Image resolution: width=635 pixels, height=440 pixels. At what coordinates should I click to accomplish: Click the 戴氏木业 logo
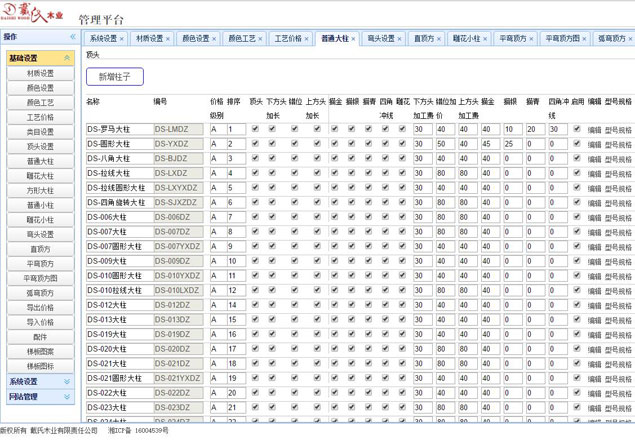pos(32,12)
